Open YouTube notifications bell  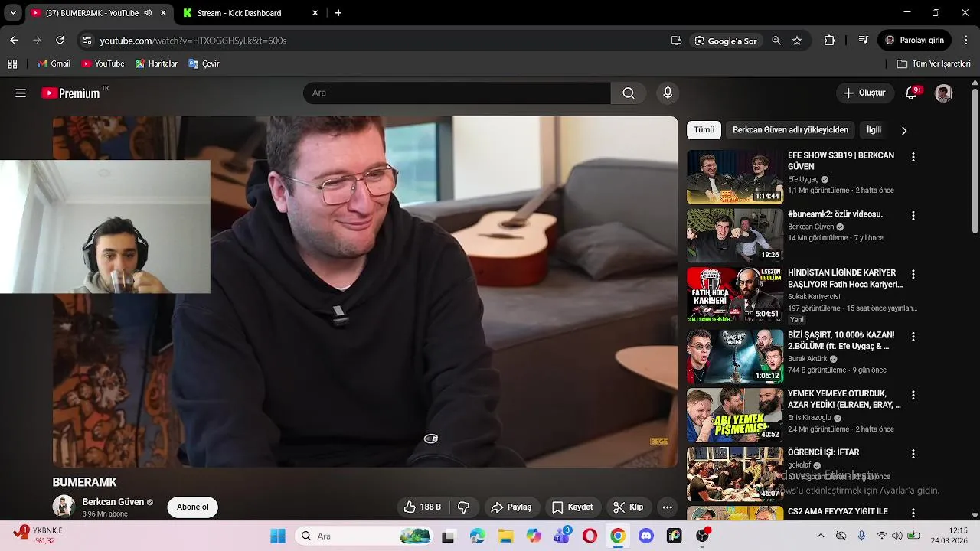tap(911, 93)
